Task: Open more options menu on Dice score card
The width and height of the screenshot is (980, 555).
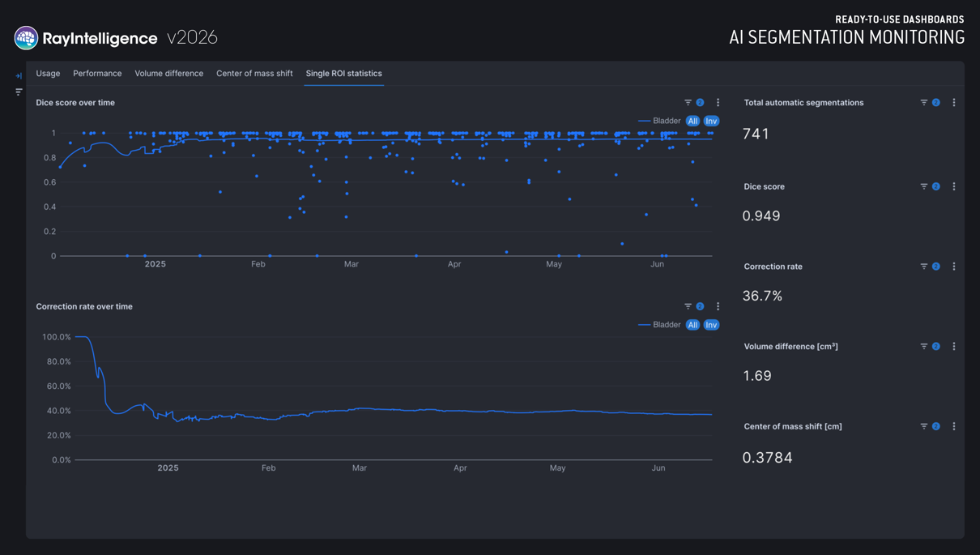Action: coord(954,186)
